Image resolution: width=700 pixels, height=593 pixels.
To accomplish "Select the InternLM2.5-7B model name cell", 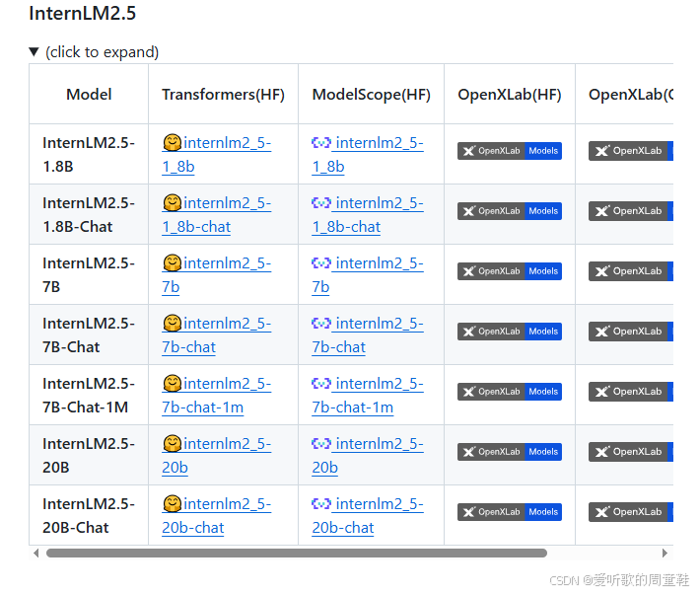I will pos(89,274).
